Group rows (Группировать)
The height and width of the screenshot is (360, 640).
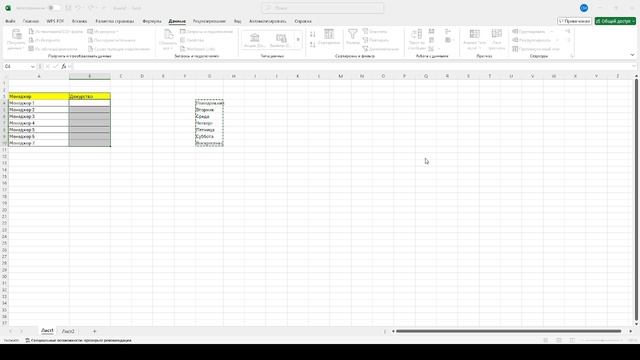pos(529,31)
